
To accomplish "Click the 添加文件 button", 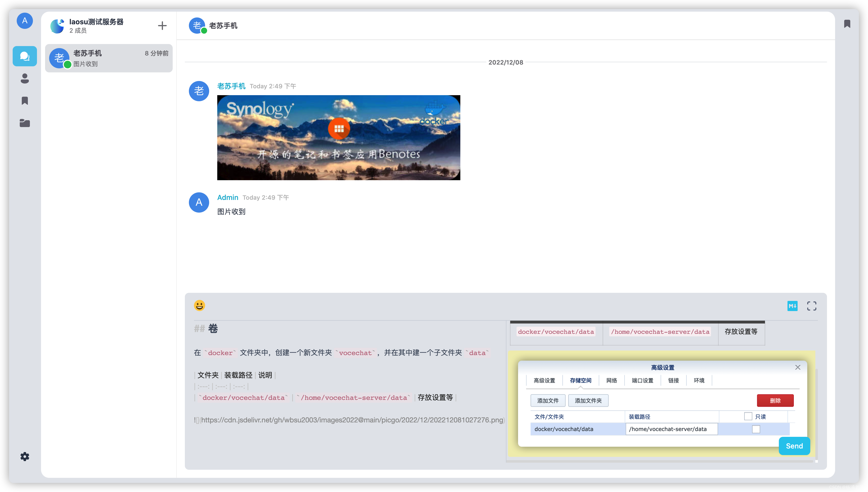I will click(x=548, y=400).
